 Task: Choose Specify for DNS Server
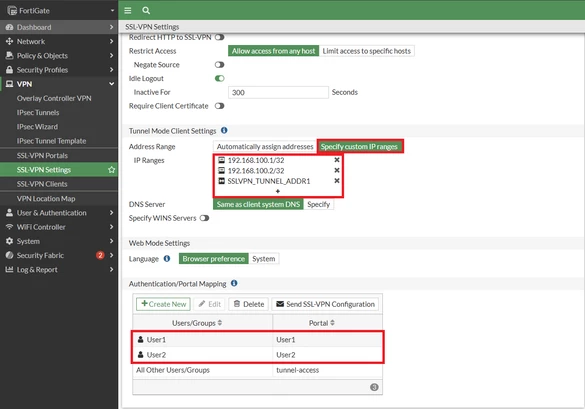(319, 204)
